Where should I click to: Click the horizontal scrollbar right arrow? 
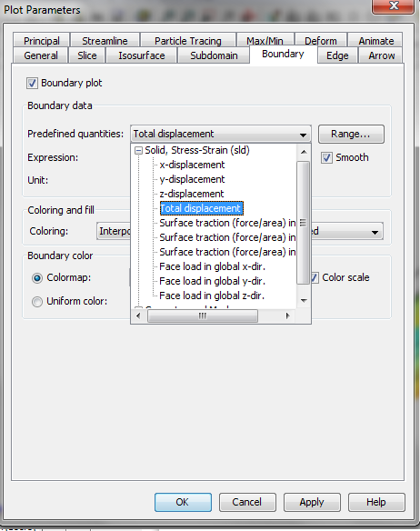(x=287, y=316)
